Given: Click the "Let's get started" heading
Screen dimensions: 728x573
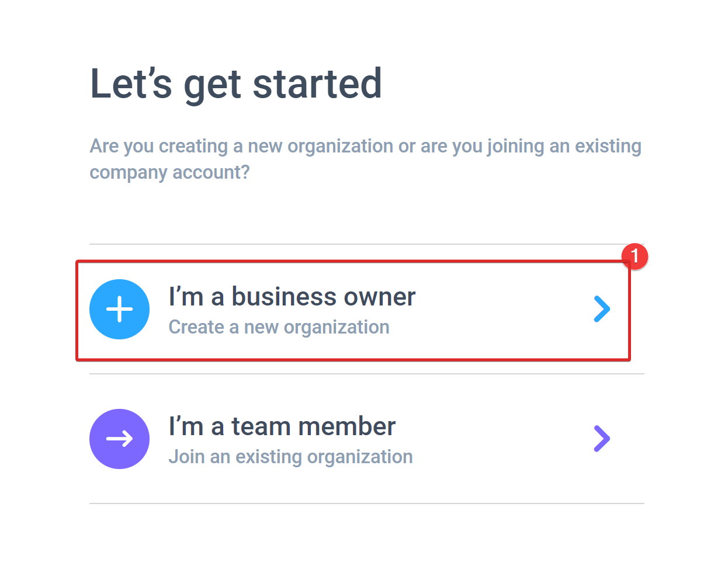Looking at the screenshot, I should pyautogui.click(x=236, y=84).
